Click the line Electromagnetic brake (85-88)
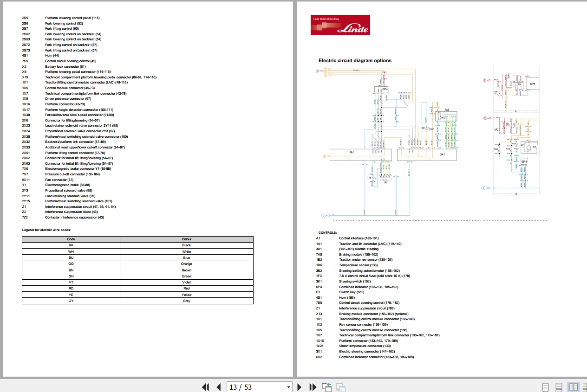This screenshot has height=392, width=587. coord(67,185)
